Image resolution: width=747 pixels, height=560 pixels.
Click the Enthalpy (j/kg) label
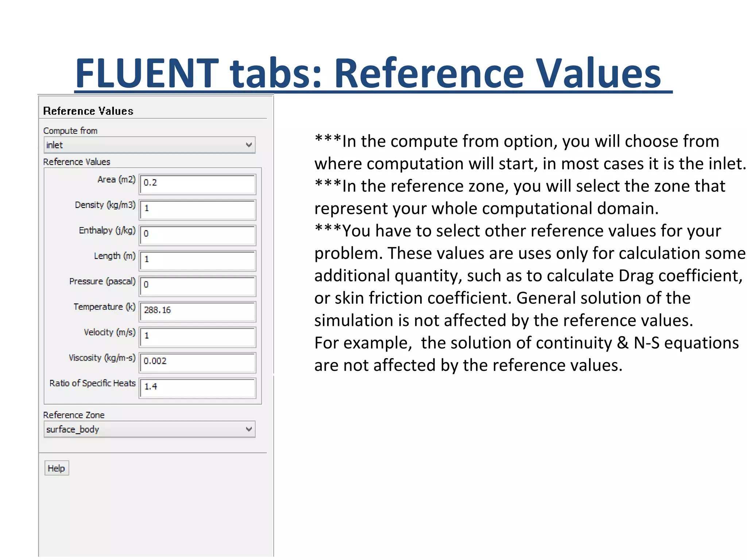[x=107, y=230]
